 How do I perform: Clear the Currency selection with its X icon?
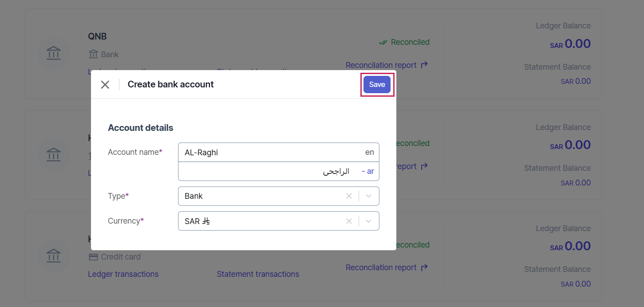(349, 220)
